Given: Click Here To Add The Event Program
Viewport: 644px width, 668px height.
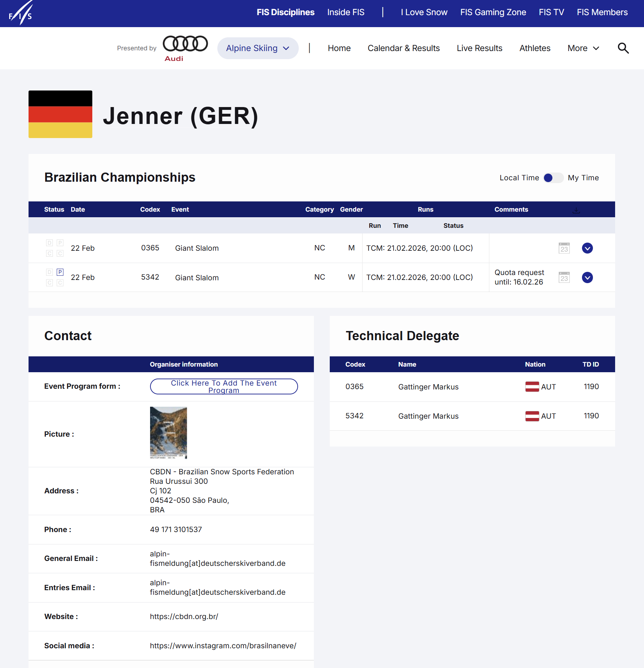Looking at the screenshot, I should 224,387.
